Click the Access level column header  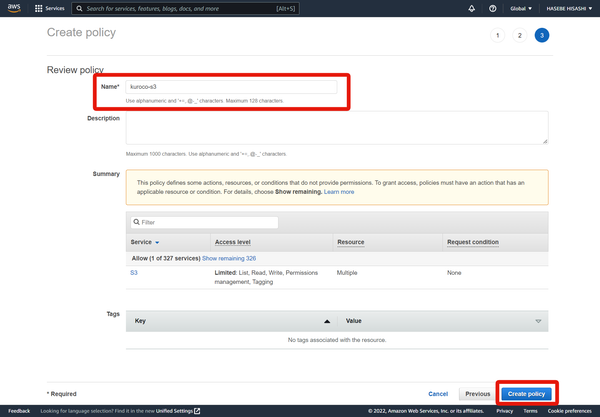point(233,242)
